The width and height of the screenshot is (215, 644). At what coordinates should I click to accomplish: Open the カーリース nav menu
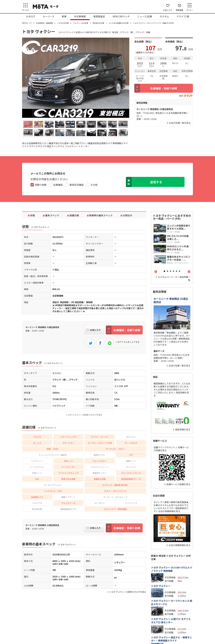tap(49, 17)
